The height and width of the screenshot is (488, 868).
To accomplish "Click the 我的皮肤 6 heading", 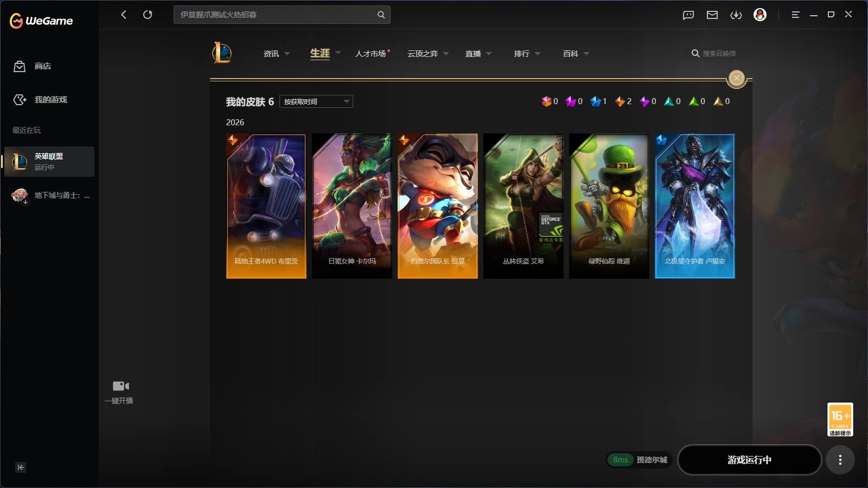I will (x=250, y=102).
